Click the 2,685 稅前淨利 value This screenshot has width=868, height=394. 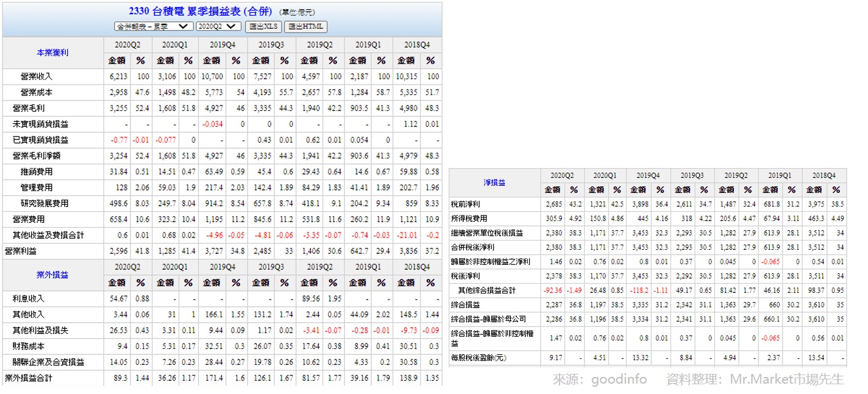(x=553, y=204)
